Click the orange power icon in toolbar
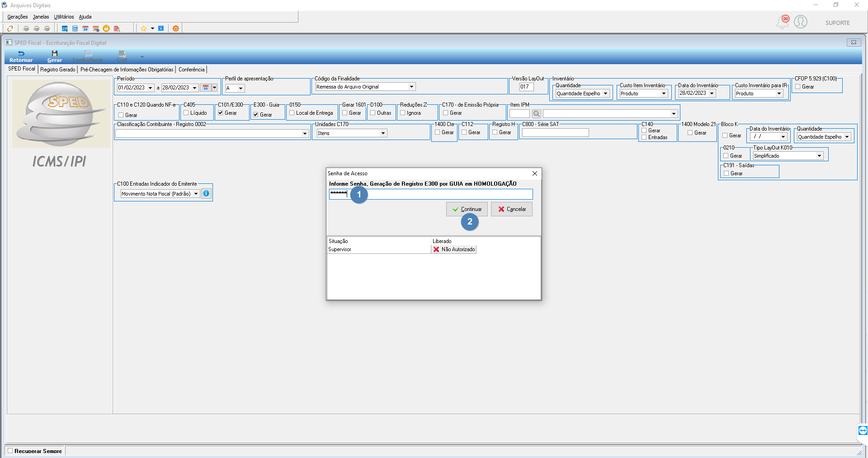 (x=176, y=28)
